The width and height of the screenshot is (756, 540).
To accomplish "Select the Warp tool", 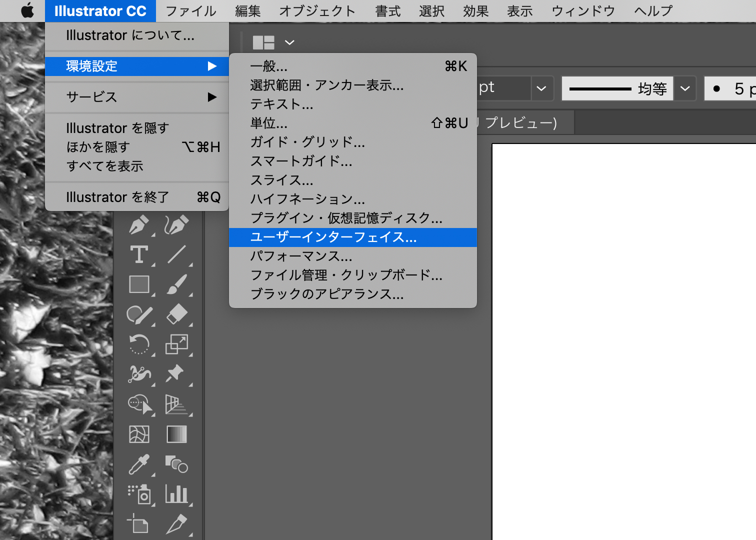I will (139, 374).
